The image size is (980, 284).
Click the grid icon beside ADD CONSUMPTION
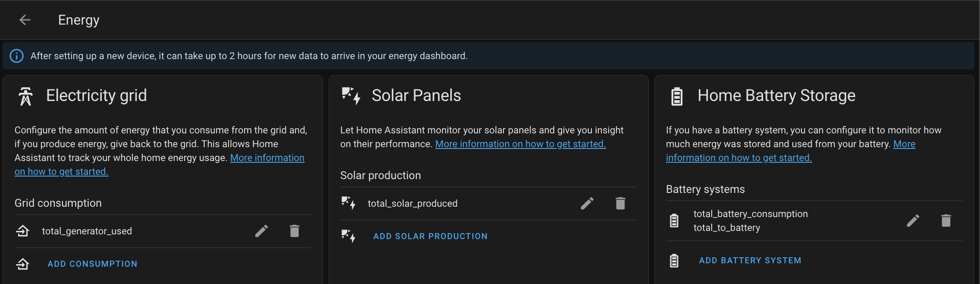23,264
